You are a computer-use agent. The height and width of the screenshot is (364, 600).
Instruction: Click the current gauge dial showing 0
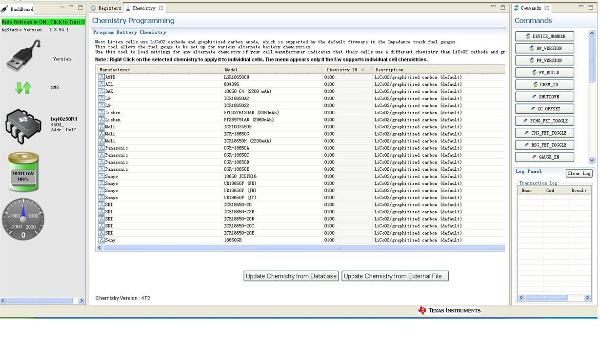point(23,219)
